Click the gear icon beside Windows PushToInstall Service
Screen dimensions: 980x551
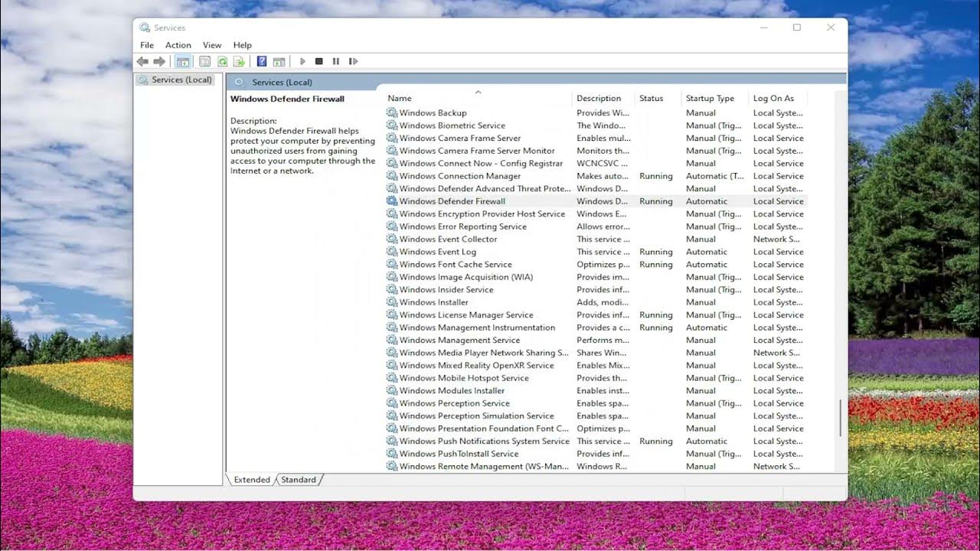[x=392, y=454]
